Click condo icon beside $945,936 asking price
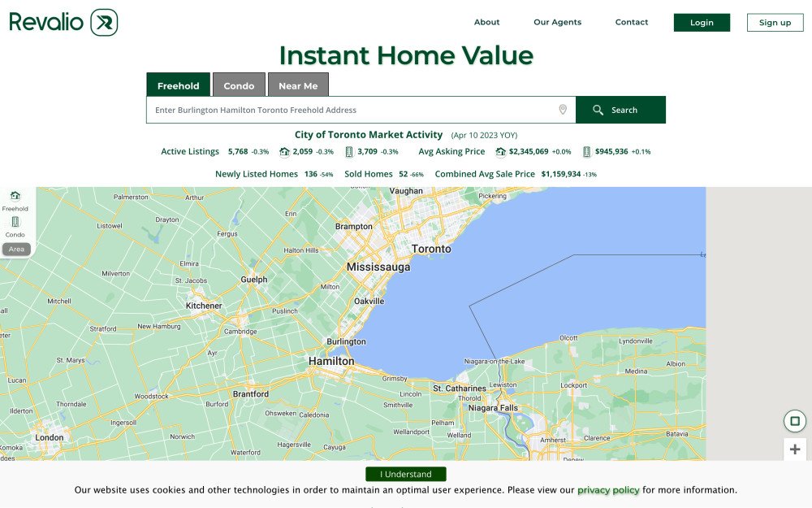The image size is (812, 508). (586, 152)
